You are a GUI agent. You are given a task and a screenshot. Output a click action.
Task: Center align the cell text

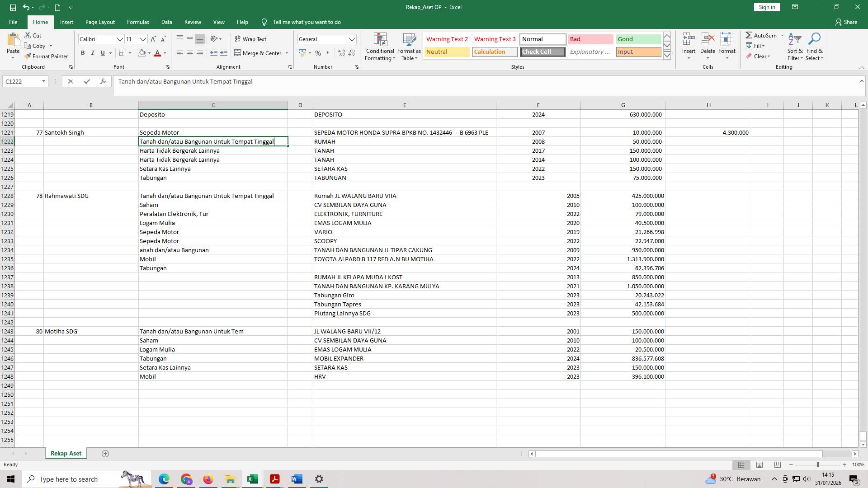(189, 53)
